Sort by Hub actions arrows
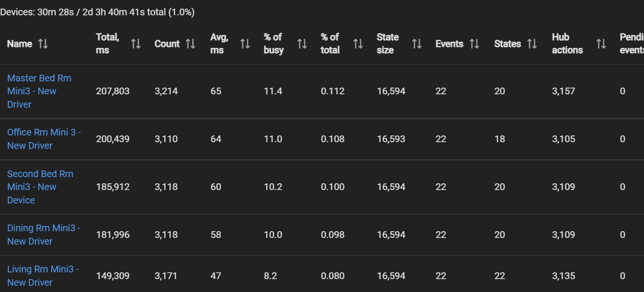This screenshot has height=292, width=644. 601,44
